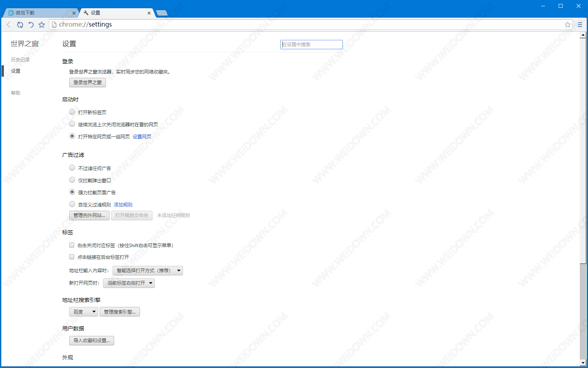Click the 管理例外网站... button

pyautogui.click(x=89, y=215)
